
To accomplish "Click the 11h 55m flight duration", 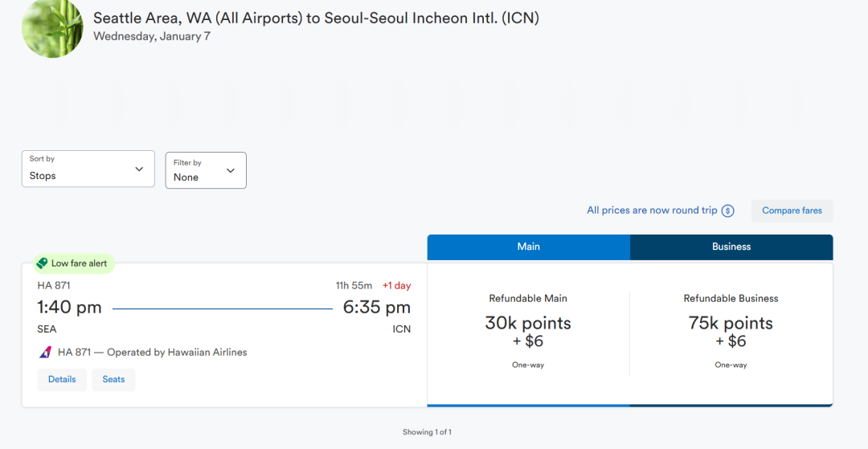I will coord(354,286).
